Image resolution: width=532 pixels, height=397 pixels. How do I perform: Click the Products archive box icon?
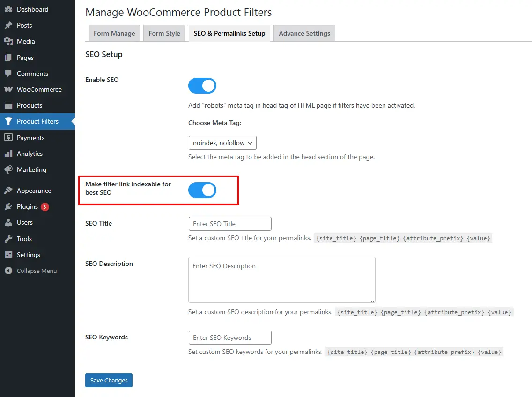8,105
